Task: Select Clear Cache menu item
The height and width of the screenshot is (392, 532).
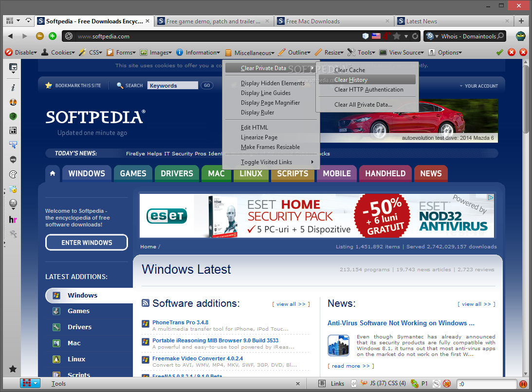Action: 367,70
